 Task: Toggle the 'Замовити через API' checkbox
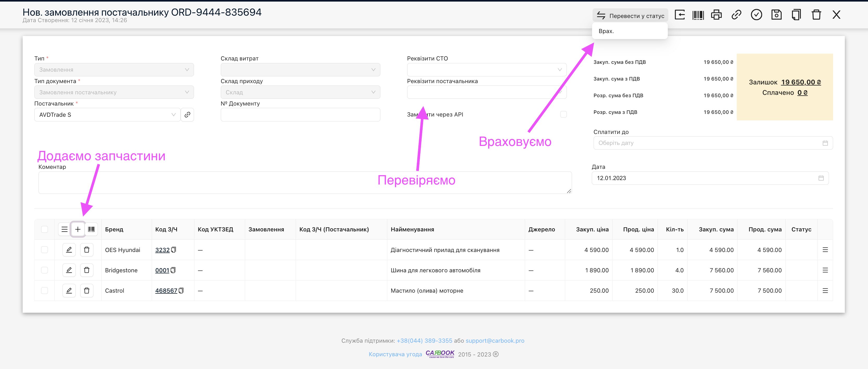click(x=563, y=114)
